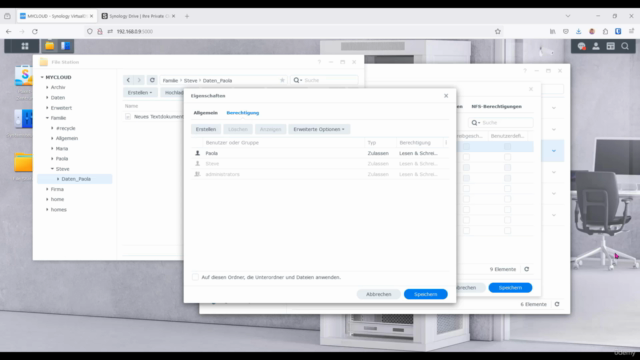
Task: Go back in File Station navigation
Action: [128, 80]
